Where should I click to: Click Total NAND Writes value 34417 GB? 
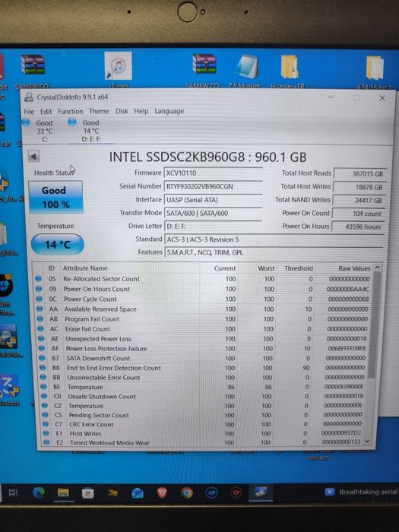point(359,200)
